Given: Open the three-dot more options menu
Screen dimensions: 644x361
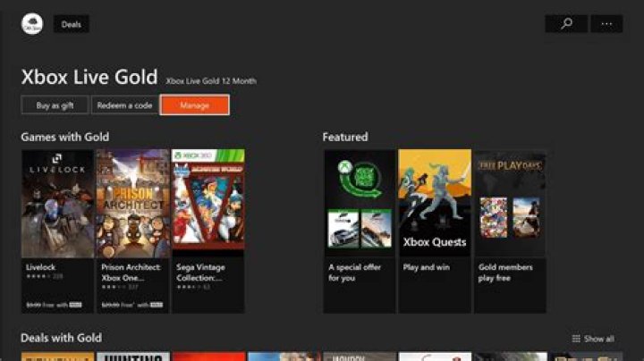Looking at the screenshot, I should tap(606, 24).
